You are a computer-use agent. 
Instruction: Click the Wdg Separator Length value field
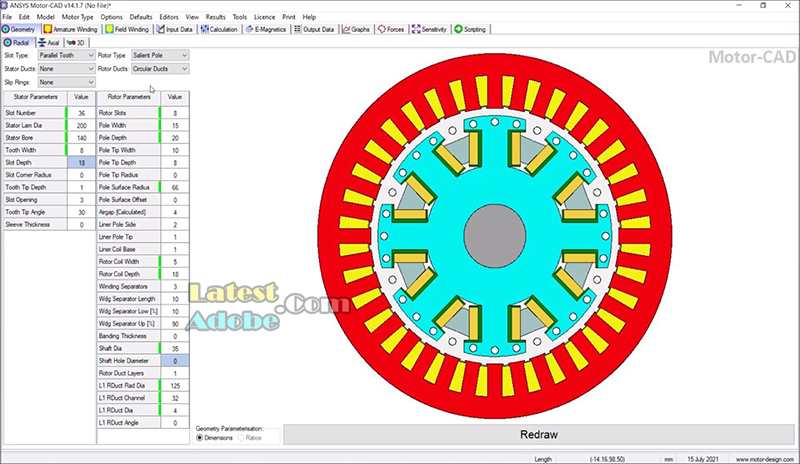click(175, 299)
